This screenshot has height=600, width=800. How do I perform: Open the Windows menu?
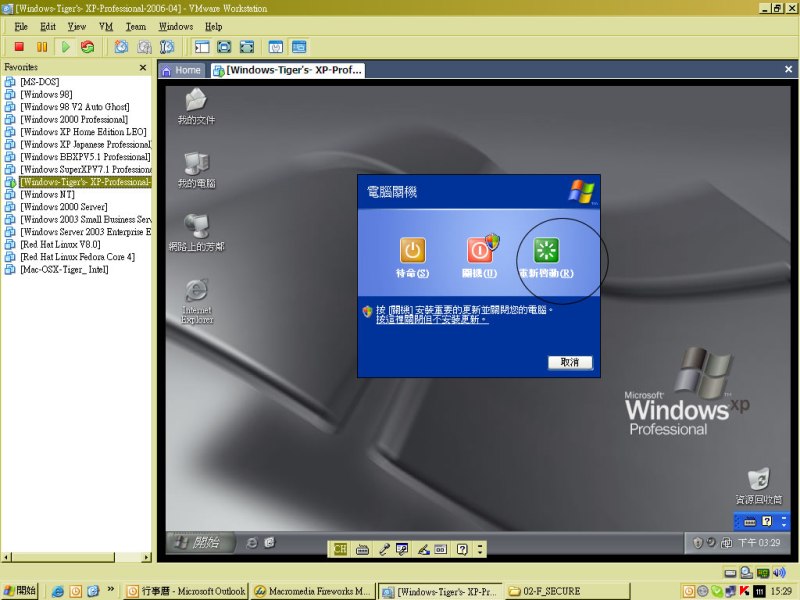(176, 27)
